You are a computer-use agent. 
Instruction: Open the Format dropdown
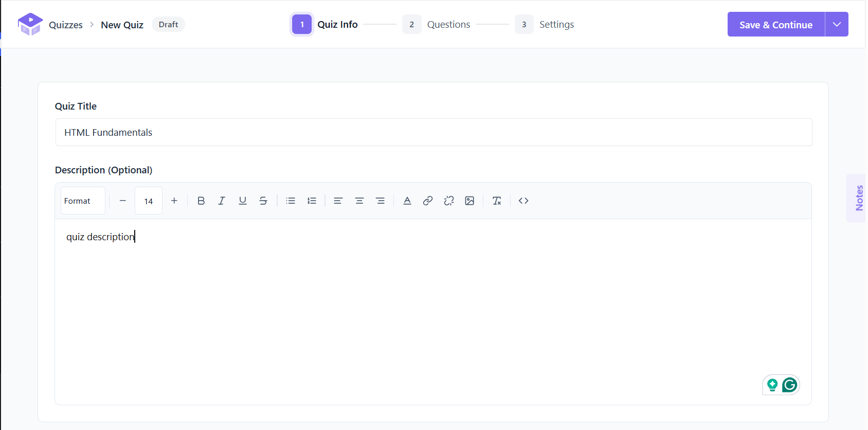pos(83,201)
